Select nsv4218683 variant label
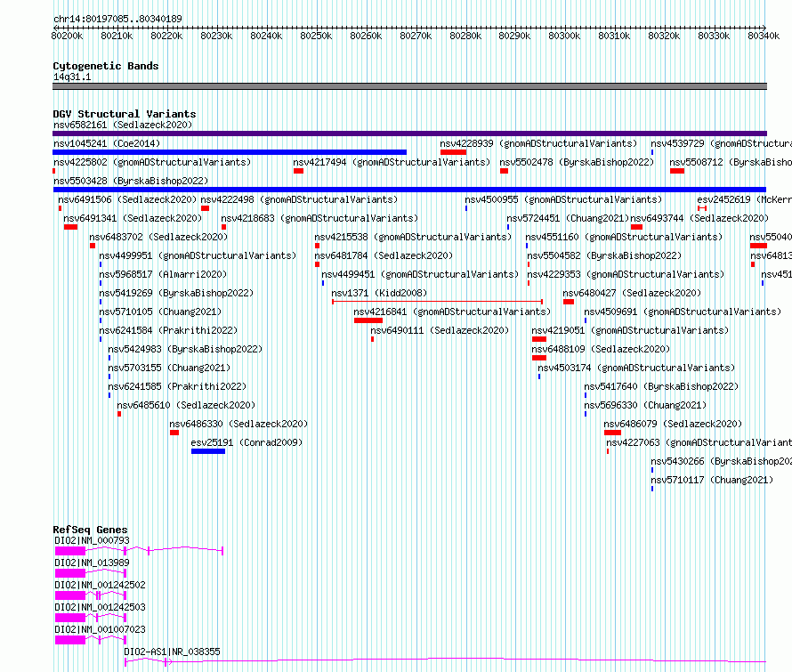This screenshot has width=792, height=672. [319, 218]
